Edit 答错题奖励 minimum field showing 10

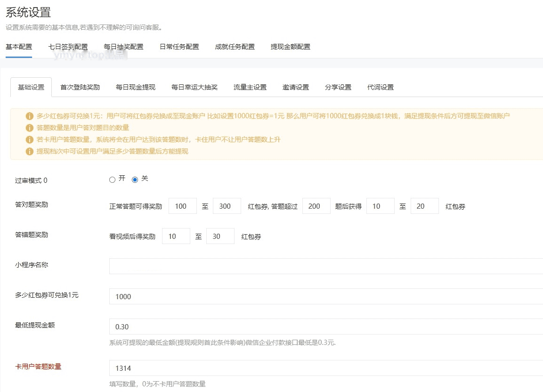(176, 236)
